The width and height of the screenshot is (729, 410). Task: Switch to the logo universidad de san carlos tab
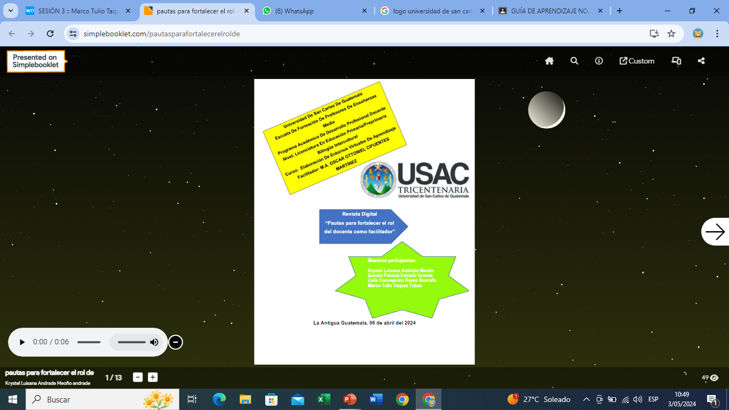pyautogui.click(x=432, y=11)
